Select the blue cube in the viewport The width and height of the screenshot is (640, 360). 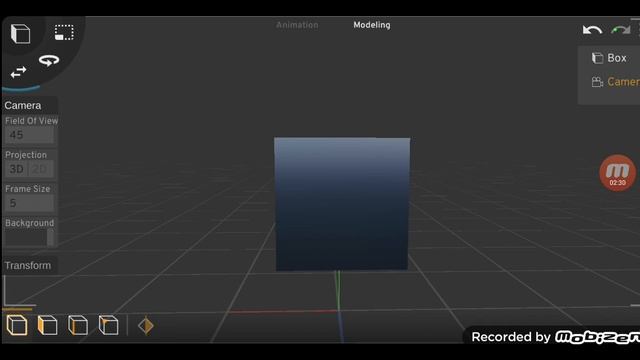[x=342, y=204]
